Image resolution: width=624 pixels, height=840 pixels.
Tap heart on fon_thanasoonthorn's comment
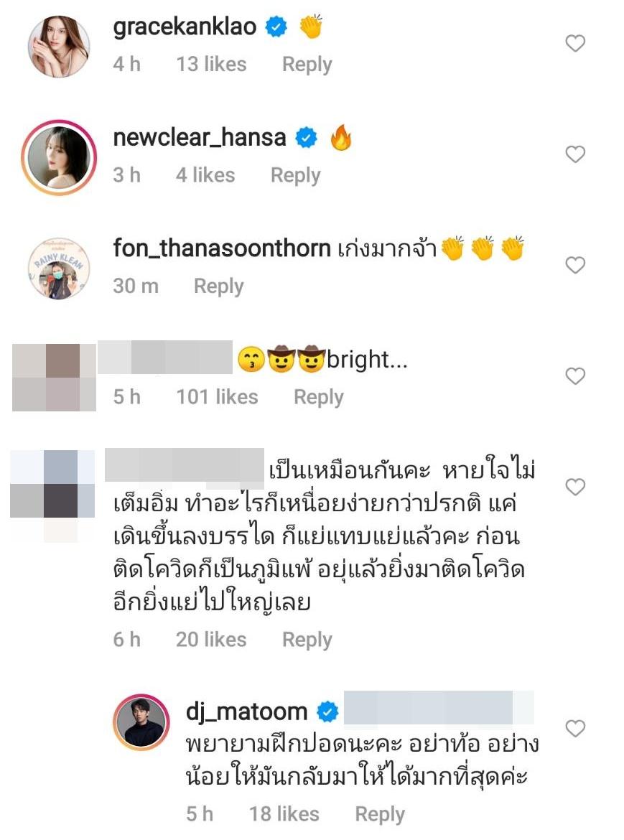pyautogui.click(x=575, y=265)
